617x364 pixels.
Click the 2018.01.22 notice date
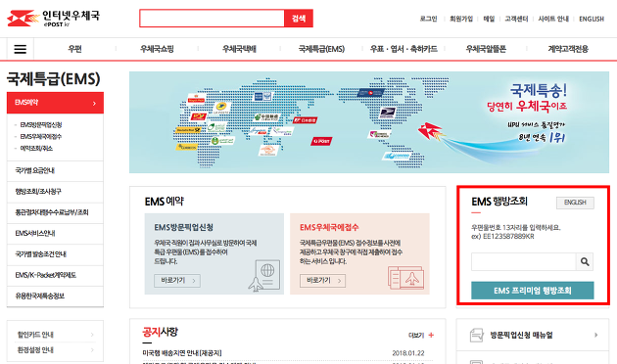408,353
